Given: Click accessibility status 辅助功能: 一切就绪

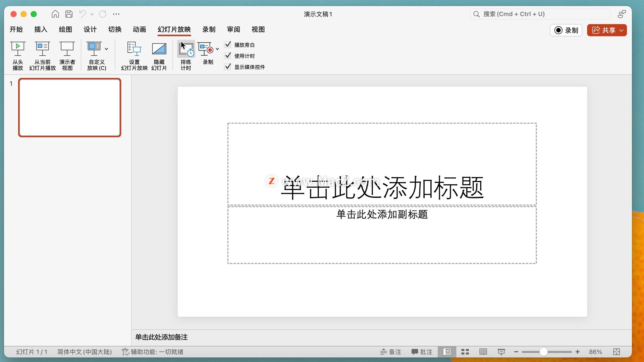Looking at the screenshot, I should pyautogui.click(x=153, y=352).
